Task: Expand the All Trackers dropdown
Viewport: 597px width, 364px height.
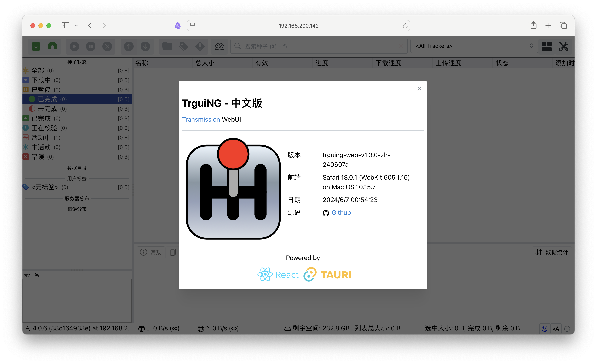Action: click(474, 46)
